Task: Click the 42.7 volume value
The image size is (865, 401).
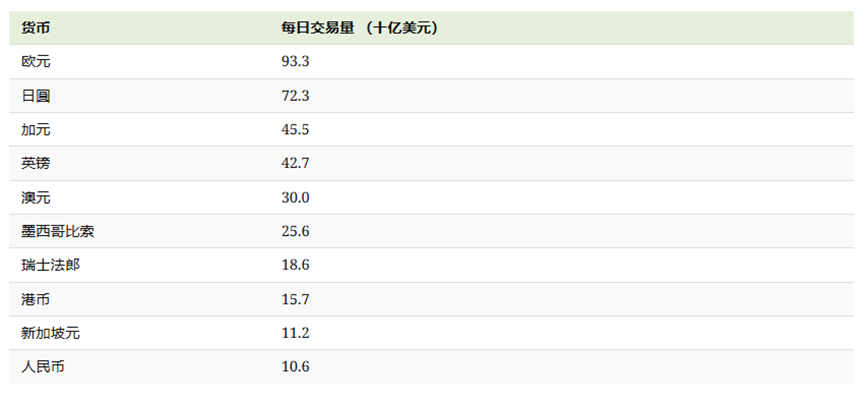Action: coord(295,163)
